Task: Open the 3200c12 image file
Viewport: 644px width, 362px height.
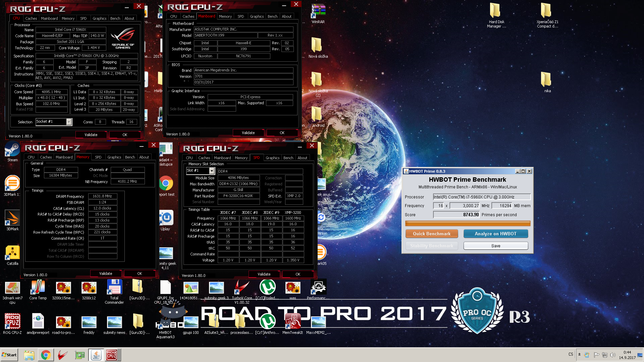Action: [89, 290]
